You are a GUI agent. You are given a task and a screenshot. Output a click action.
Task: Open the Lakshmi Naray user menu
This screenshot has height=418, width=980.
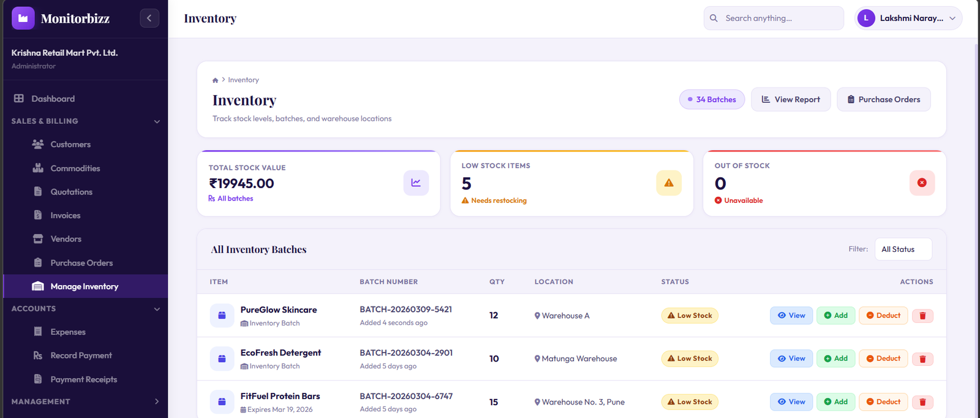click(x=908, y=18)
